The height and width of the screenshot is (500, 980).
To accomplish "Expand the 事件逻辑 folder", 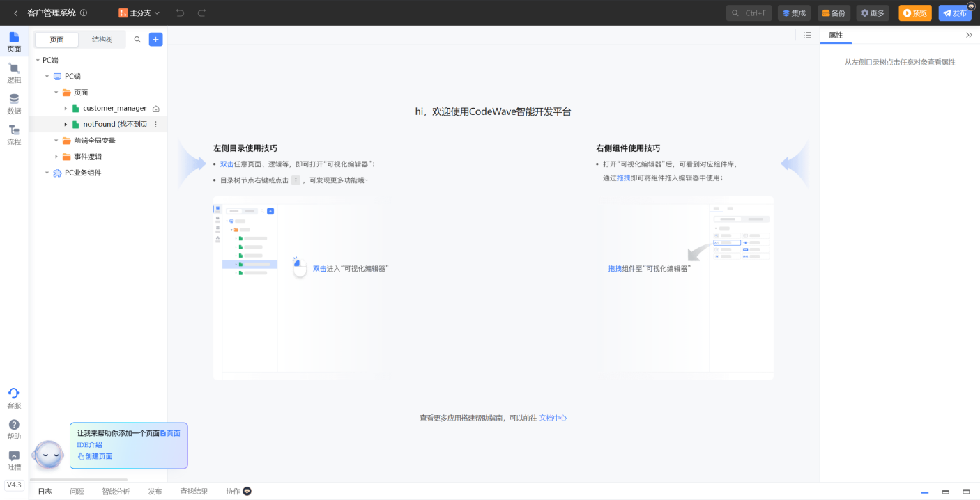I will (56, 156).
